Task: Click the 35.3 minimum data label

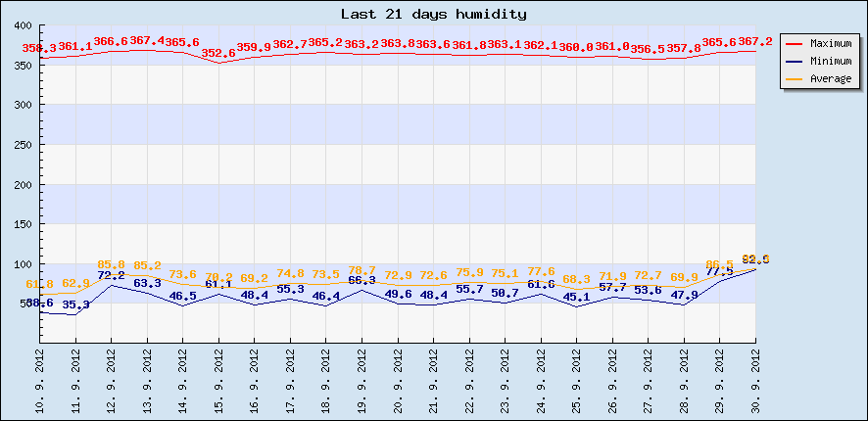Action: [x=75, y=304]
